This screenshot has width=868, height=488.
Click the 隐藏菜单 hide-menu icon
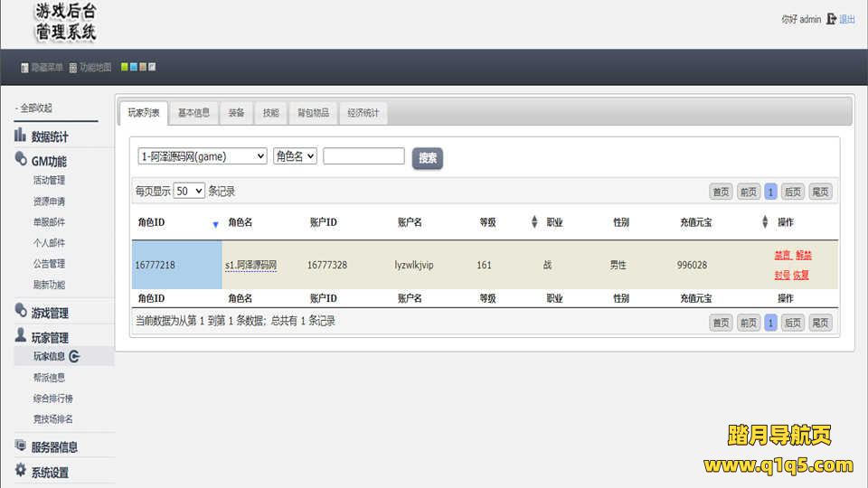24,68
